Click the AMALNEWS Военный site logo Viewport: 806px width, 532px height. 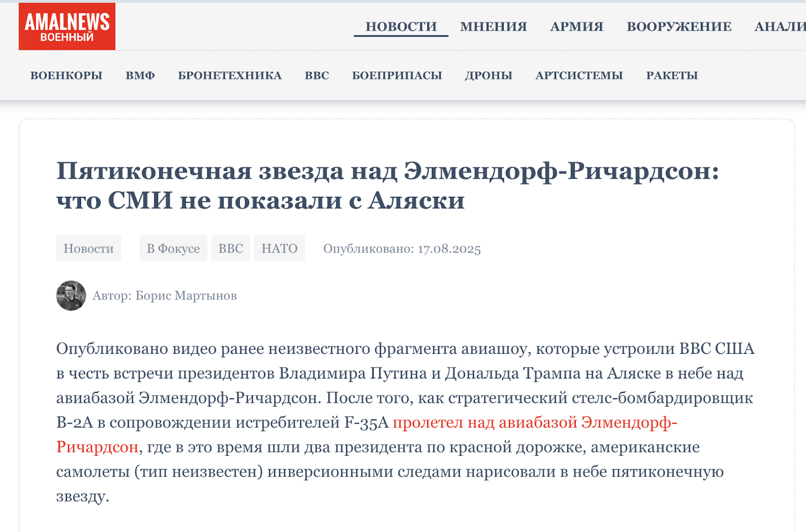click(x=67, y=27)
